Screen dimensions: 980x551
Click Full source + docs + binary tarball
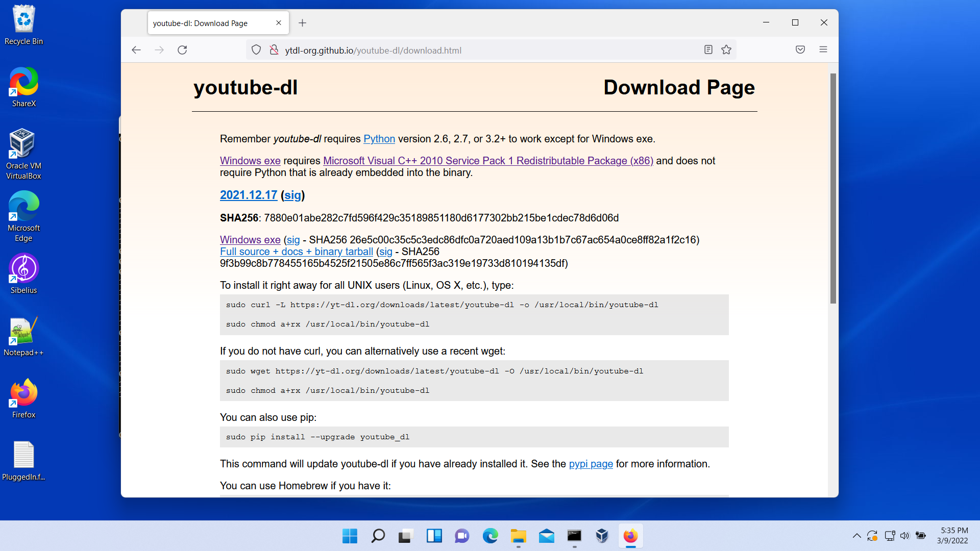click(296, 252)
